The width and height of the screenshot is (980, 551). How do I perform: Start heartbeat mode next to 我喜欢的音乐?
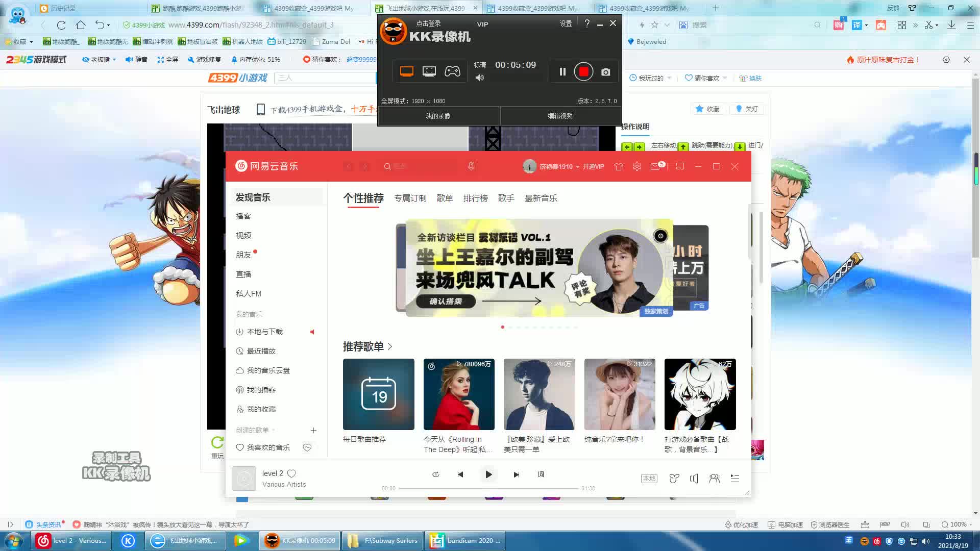pos(307,447)
